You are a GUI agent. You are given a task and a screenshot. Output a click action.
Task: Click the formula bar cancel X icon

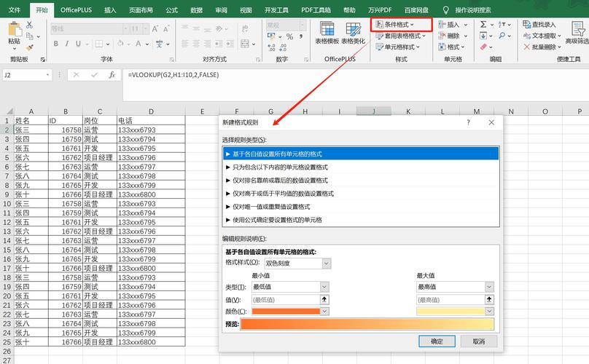click(x=77, y=75)
